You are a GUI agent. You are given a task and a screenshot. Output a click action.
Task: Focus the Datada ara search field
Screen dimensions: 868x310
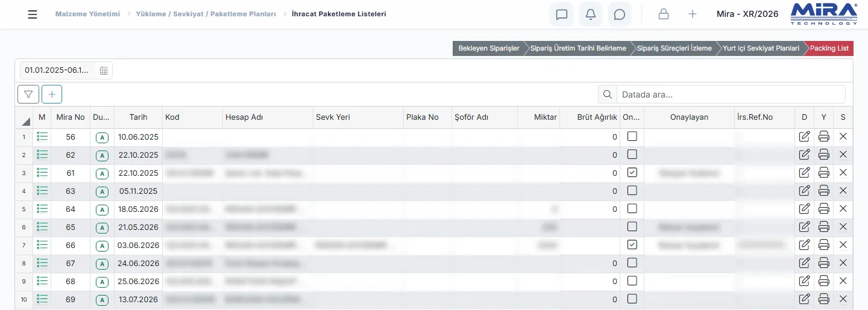[x=730, y=95]
